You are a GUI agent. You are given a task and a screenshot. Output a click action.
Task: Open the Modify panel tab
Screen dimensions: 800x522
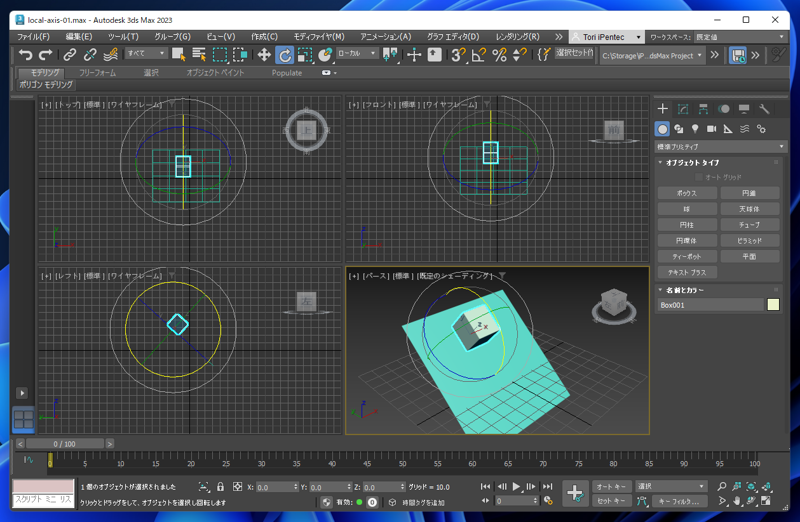click(683, 109)
